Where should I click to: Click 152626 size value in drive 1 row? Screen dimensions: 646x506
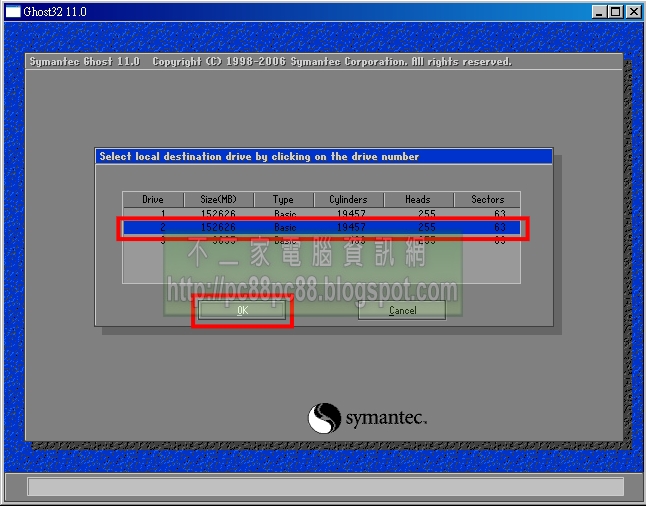click(218, 213)
